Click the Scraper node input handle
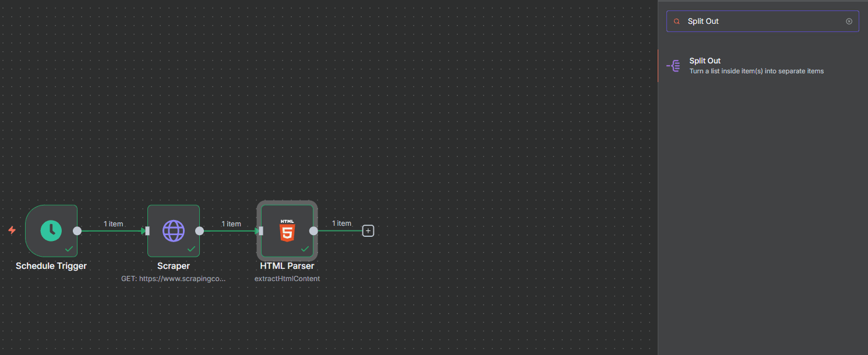 [147, 230]
